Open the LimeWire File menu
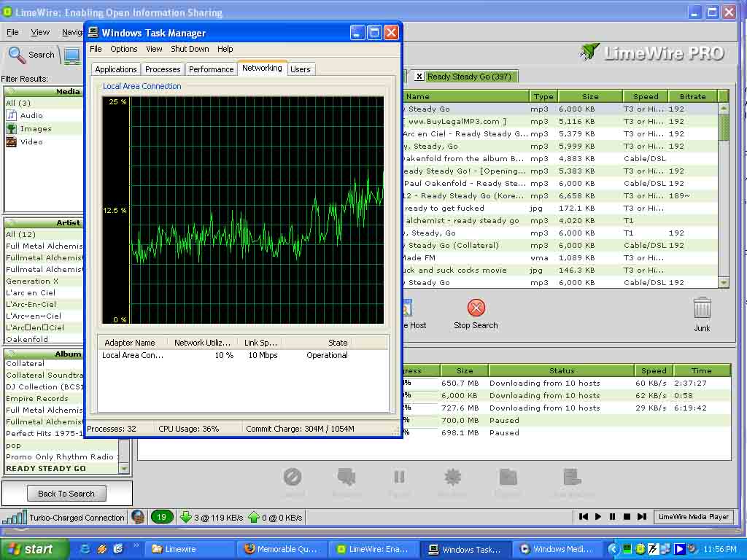The image size is (747, 560). tap(13, 32)
